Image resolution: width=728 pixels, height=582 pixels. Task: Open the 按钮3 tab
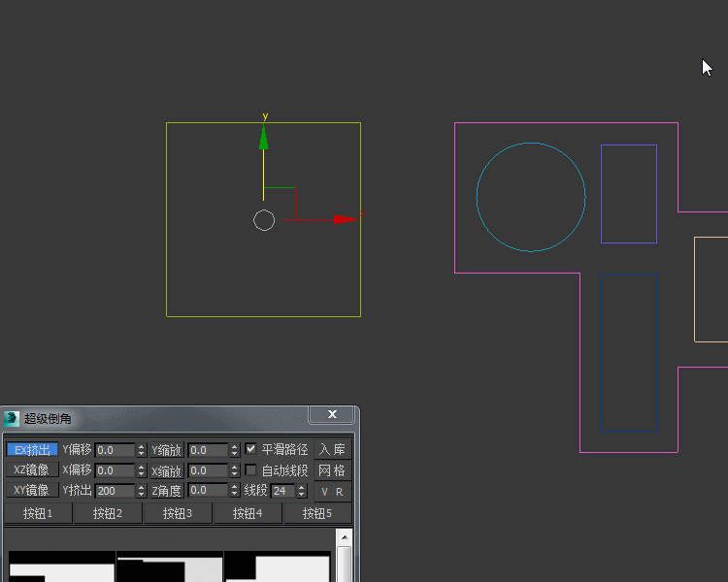coord(178,513)
